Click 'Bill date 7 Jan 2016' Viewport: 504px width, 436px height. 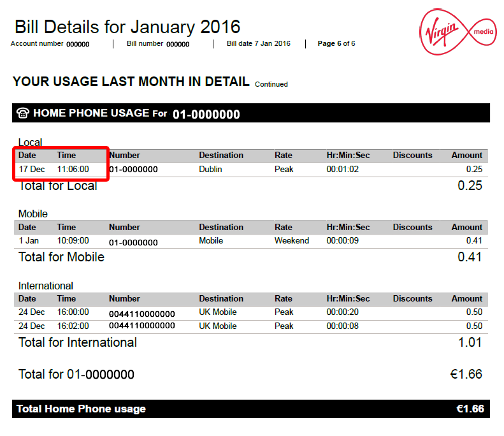coord(259,43)
